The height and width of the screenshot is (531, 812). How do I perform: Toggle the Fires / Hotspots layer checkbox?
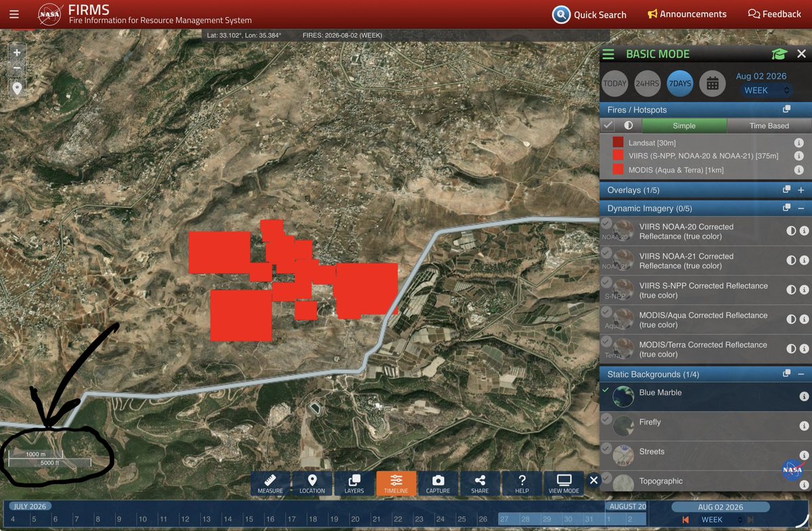[609, 125]
